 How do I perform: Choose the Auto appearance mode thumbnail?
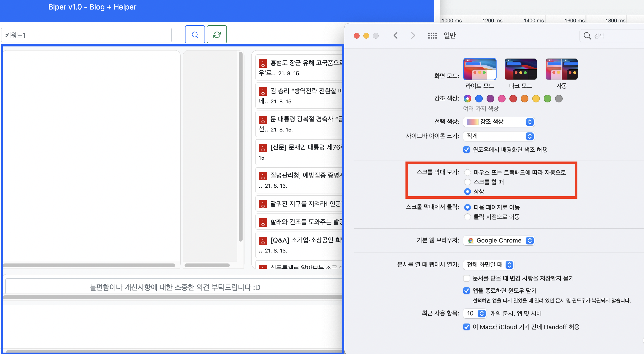pyautogui.click(x=561, y=69)
